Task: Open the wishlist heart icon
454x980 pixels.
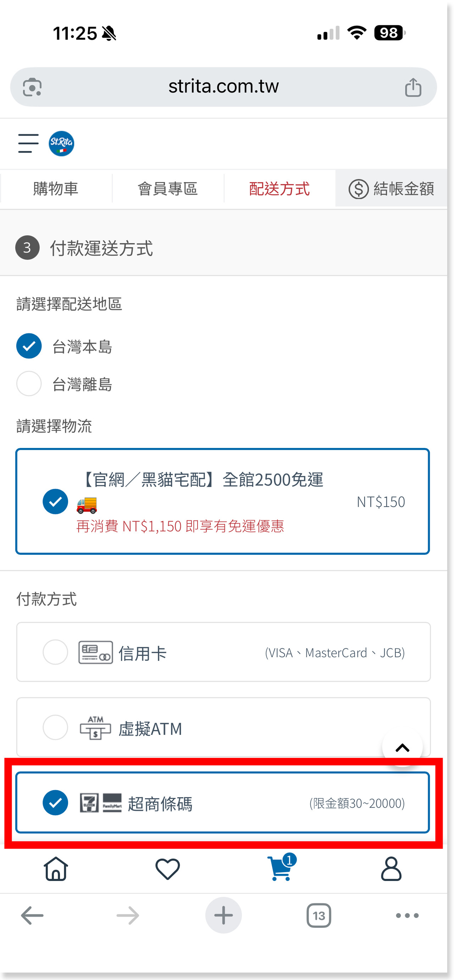Action: click(167, 869)
